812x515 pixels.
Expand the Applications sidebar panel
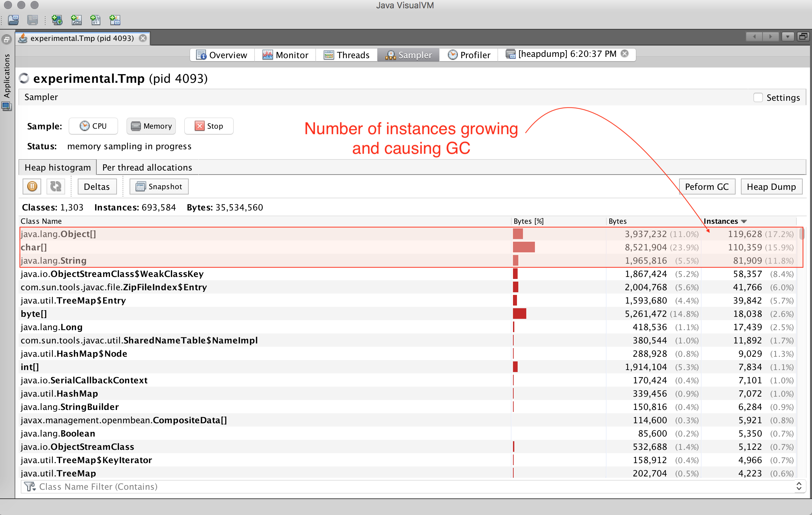[6, 39]
